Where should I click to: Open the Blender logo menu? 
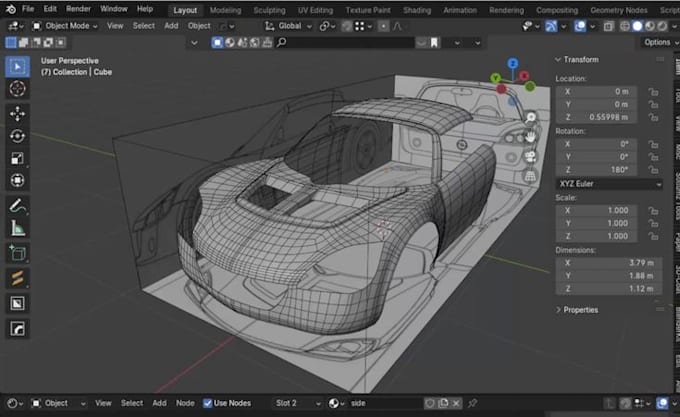pyautogui.click(x=10, y=9)
